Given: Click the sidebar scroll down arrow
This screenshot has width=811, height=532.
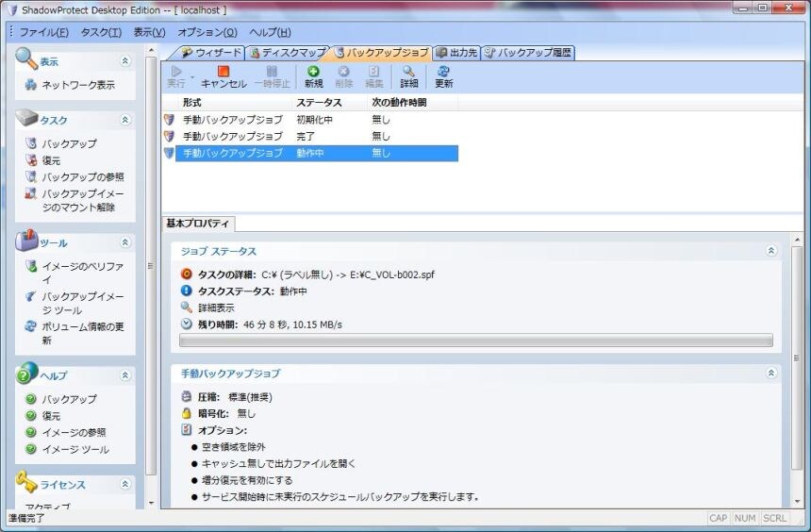Looking at the screenshot, I should 151,502.
